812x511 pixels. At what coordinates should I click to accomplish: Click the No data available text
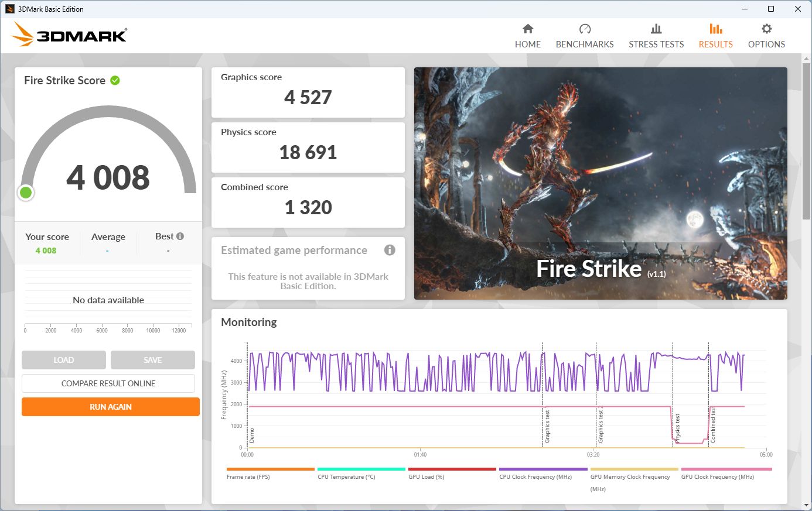point(108,300)
